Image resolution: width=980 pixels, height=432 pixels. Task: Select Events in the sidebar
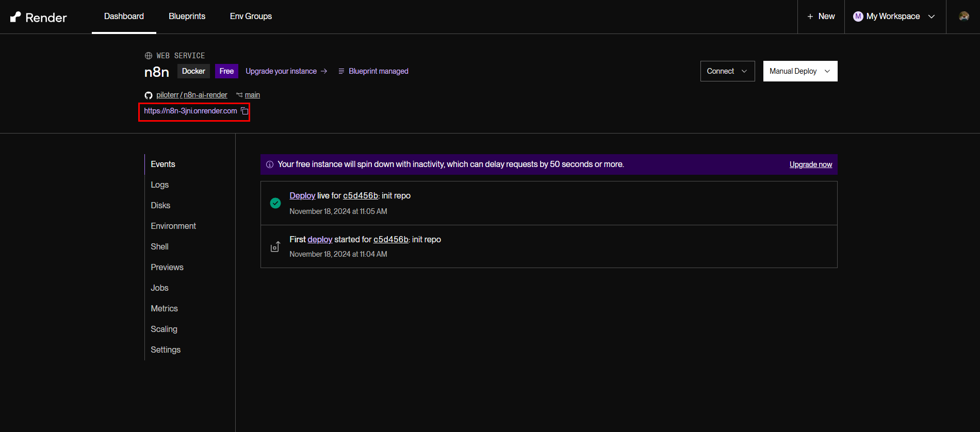[163, 164]
